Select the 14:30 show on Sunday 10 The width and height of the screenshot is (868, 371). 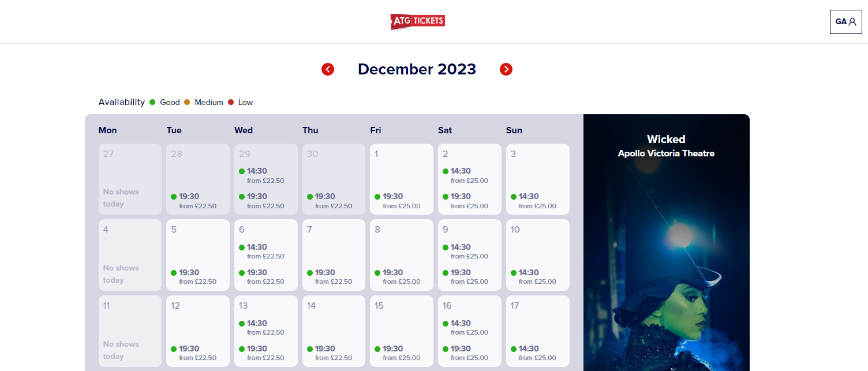(x=533, y=277)
